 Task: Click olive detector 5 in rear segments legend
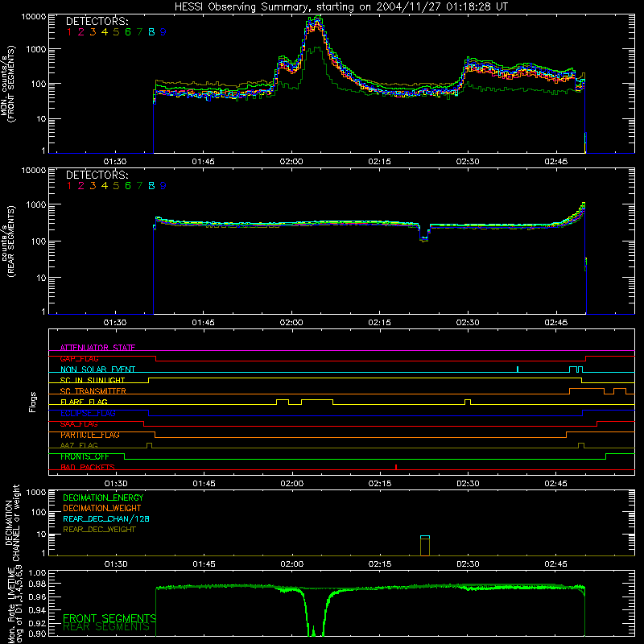116,186
